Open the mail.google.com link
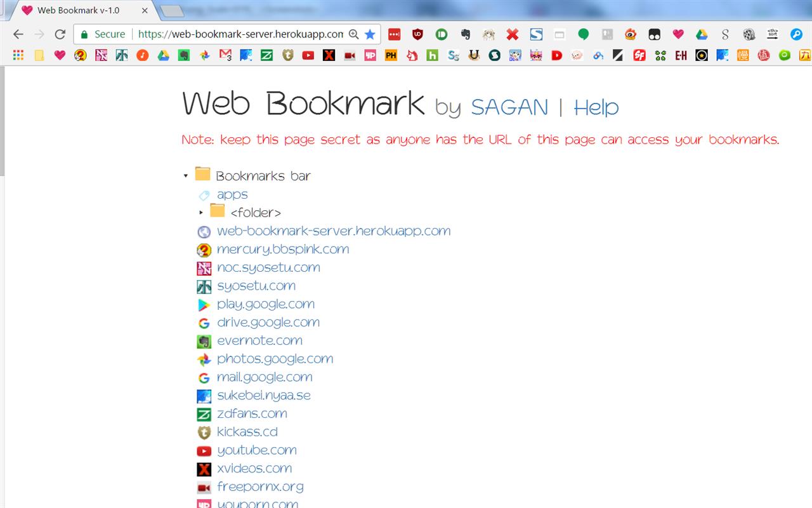 coord(265,377)
